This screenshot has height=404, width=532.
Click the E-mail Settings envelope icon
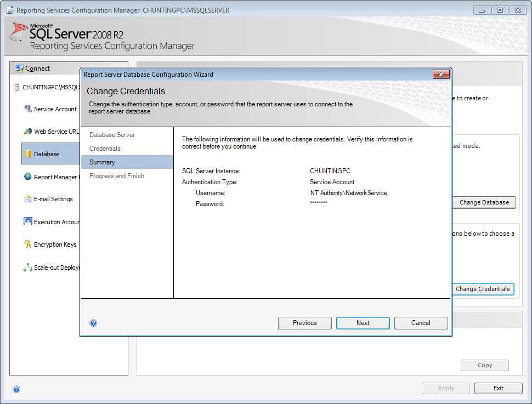coord(28,199)
